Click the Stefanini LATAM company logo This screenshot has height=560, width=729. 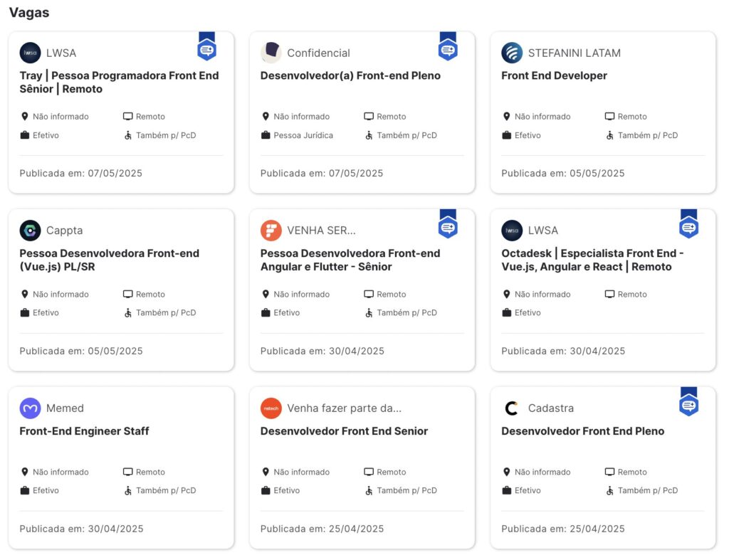point(512,53)
